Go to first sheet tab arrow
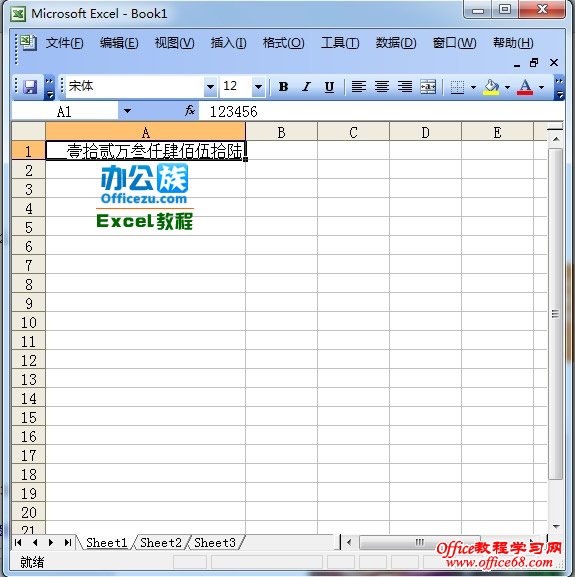575x577 pixels. pyautogui.click(x=18, y=542)
